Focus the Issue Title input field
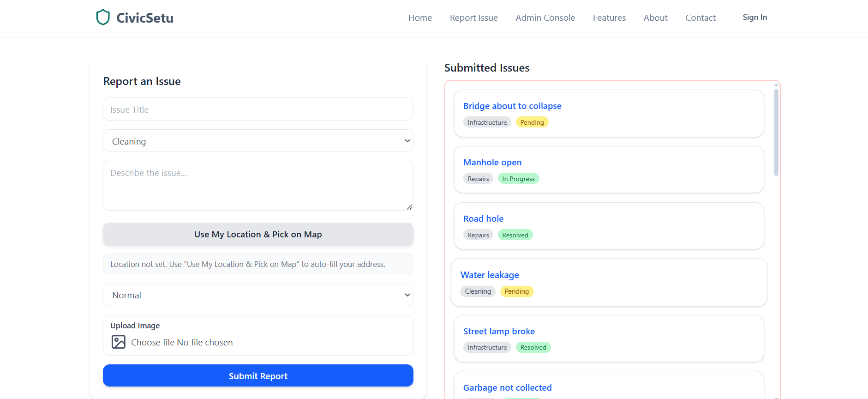868x399 pixels. click(x=258, y=109)
